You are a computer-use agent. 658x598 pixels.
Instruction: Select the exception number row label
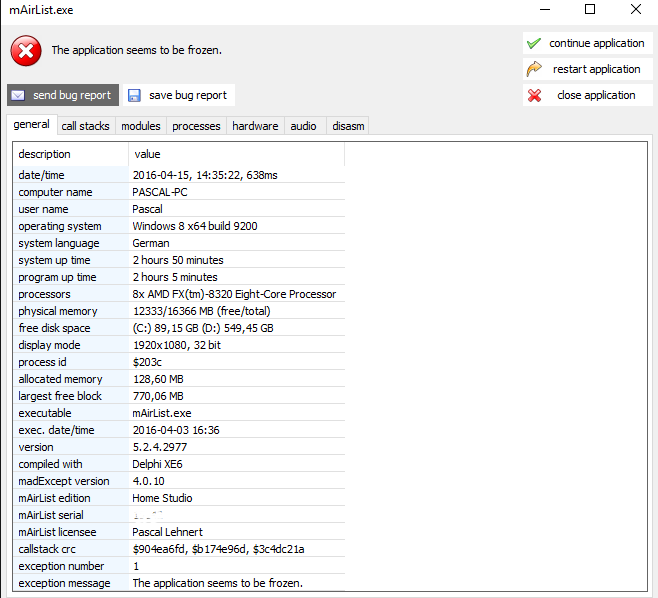[61, 566]
